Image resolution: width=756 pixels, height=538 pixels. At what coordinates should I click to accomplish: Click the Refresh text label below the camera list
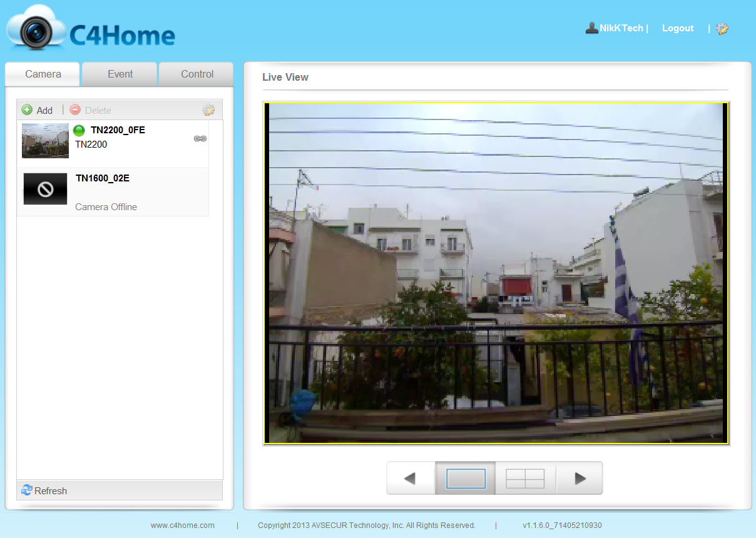click(51, 491)
